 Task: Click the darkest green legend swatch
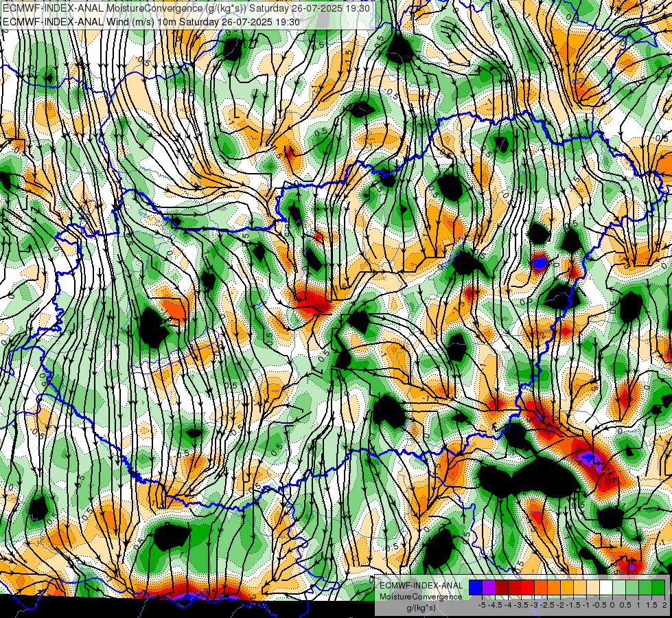(x=658, y=588)
